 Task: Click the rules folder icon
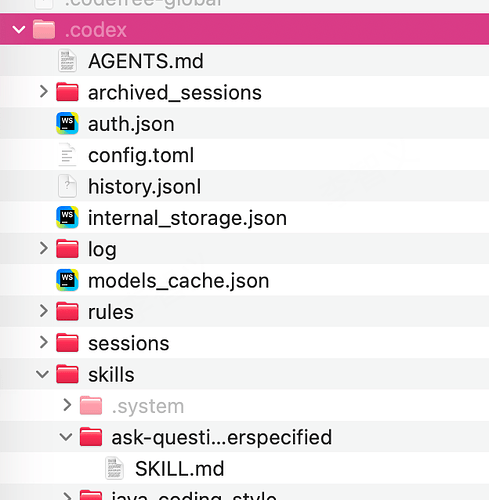click(67, 311)
